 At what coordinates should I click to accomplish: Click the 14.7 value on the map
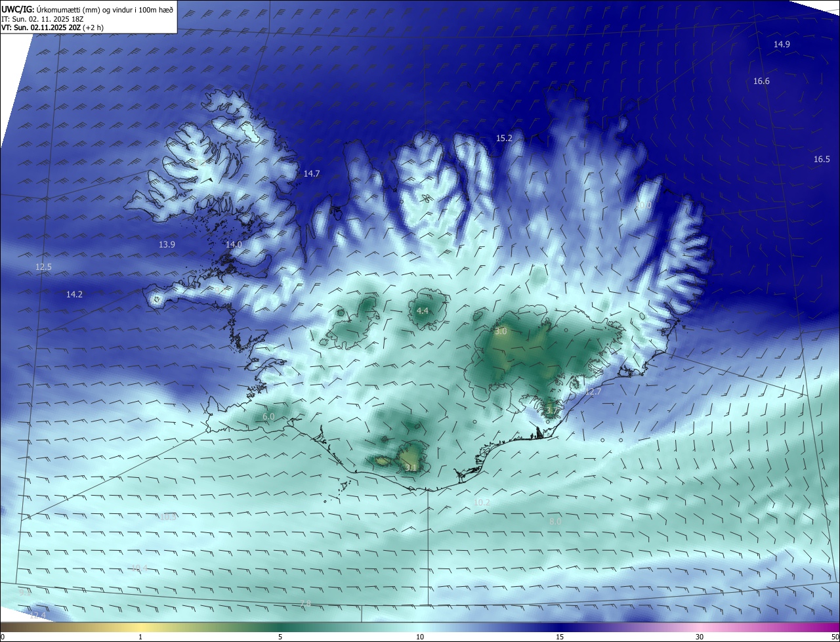point(312,174)
